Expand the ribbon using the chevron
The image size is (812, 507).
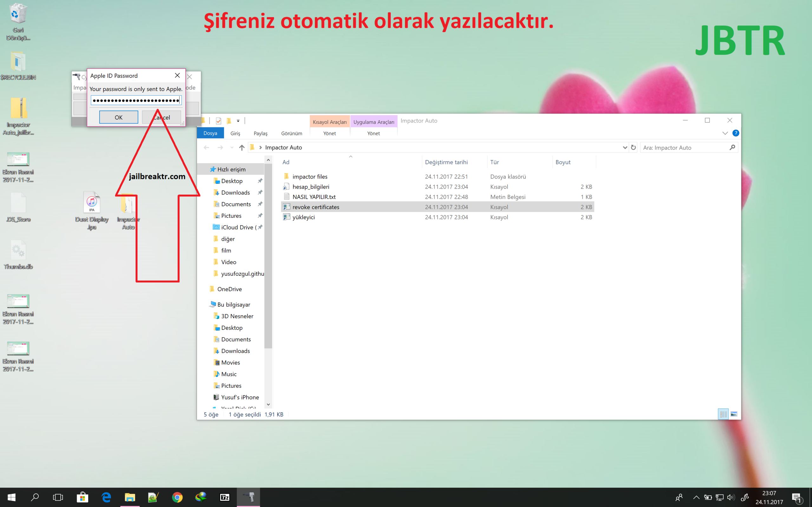tap(725, 133)
